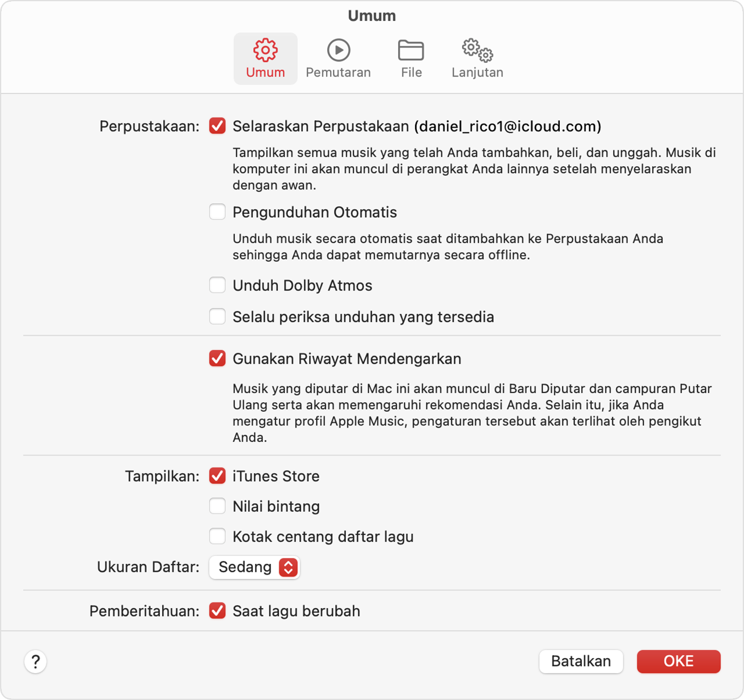Enable Pengunduhan Otomatis checkbox
Screen dimensions: 744x700
(217, 212)
